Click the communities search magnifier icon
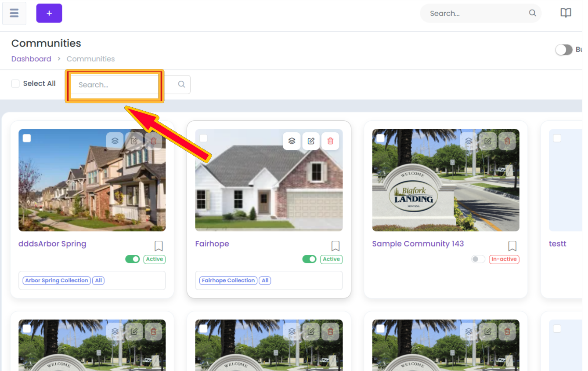Viewport: 588px width, 371px height. [x=181, y=84]
